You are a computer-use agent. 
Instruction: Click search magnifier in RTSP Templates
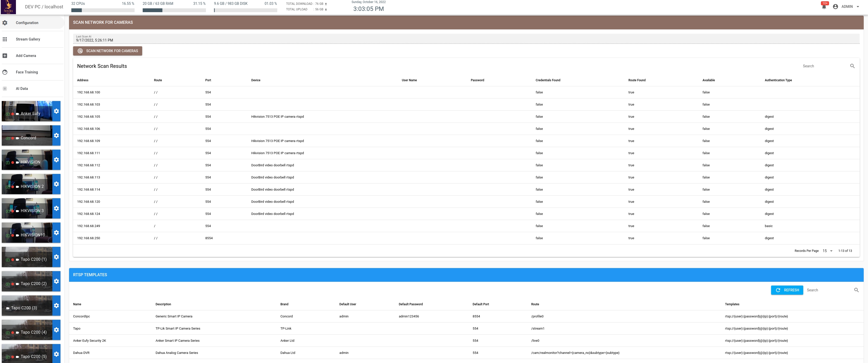point(856,290)
